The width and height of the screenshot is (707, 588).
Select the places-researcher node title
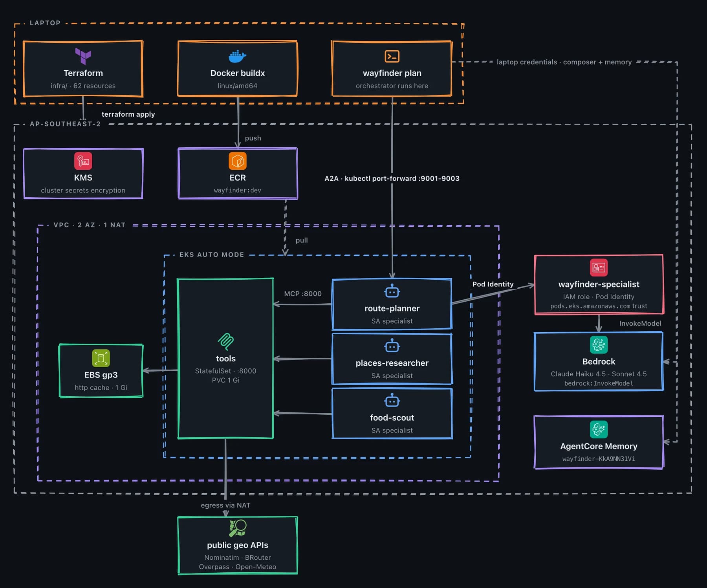pyautogui.click(x=392, y=363)
